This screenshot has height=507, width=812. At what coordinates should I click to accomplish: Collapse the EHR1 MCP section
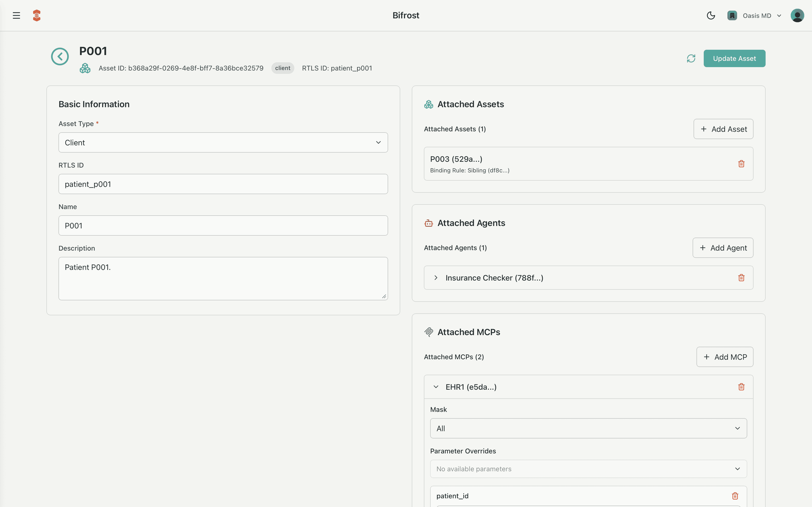(436, 387)
